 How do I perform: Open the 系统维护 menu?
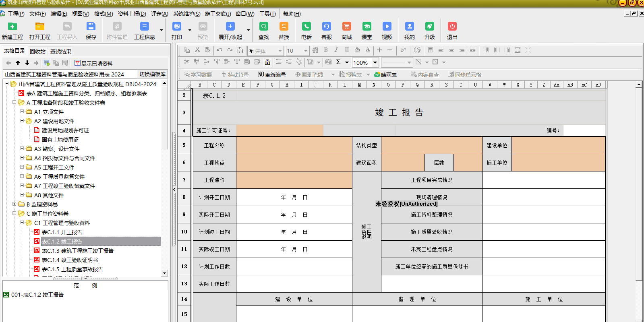click(x=186, y=14)
